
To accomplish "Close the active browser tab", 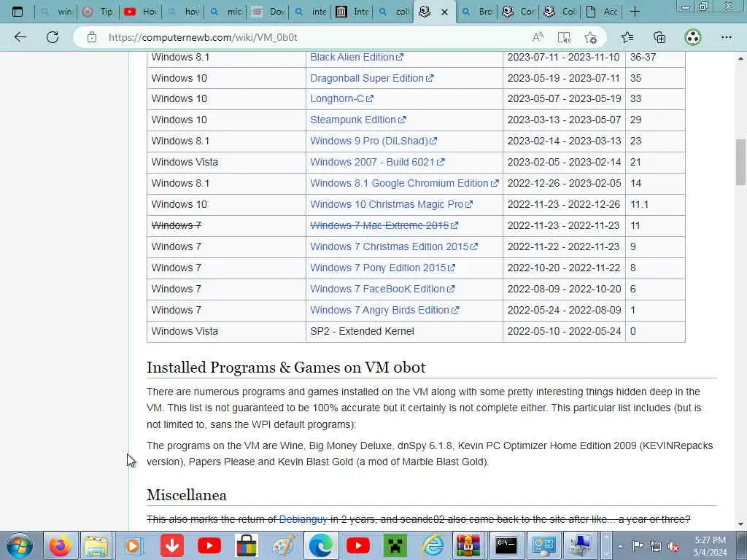I will [444, 12].
